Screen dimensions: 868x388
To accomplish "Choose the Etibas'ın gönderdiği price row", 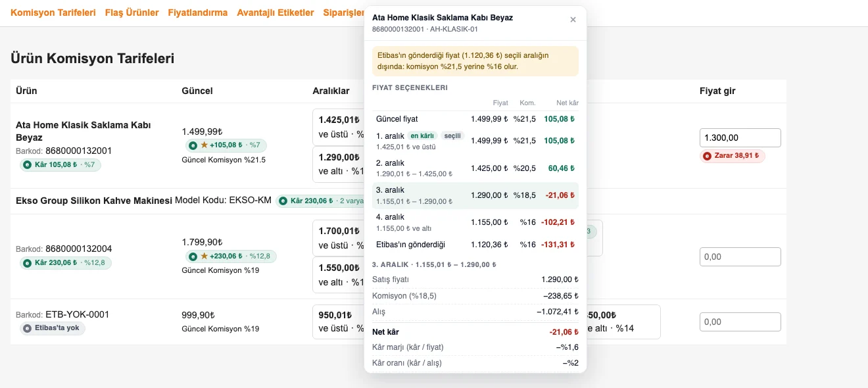I will (475, 245).
